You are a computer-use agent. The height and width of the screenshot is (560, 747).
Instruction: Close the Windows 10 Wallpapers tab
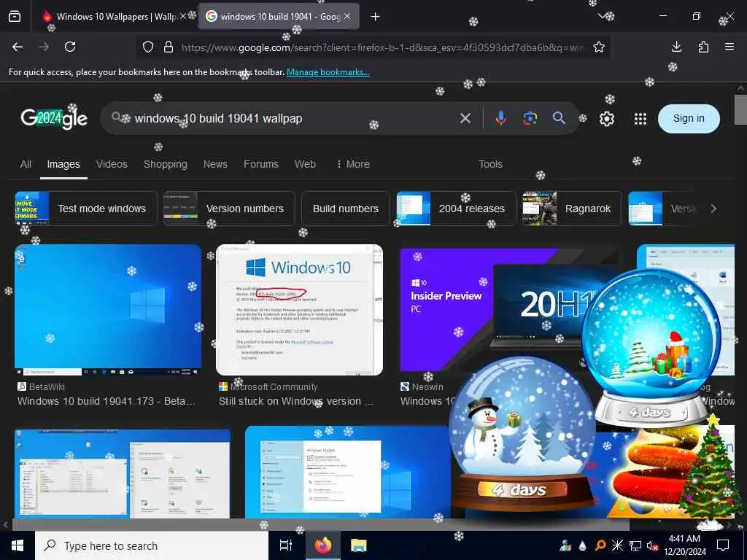(x=183, y=17)
